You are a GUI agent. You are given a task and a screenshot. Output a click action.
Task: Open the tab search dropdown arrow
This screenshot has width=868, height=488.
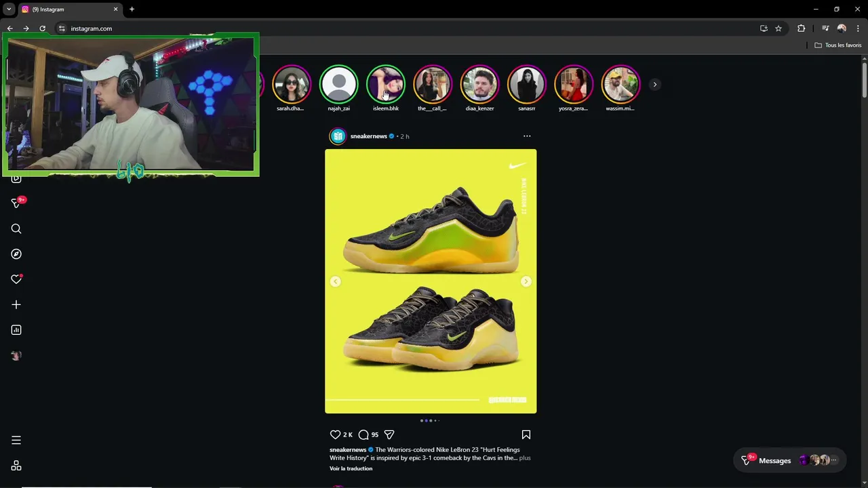pos(9,9)
